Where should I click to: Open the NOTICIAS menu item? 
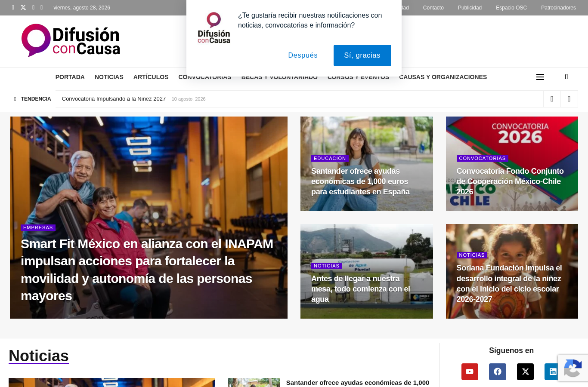(109, 77)
